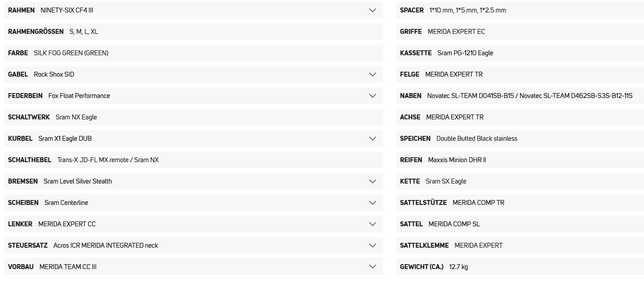Open the FEDERBEIN Fox Float Performance chevron
The height and width of the screenshot is (286, 644).
click(x=373, y=96)
